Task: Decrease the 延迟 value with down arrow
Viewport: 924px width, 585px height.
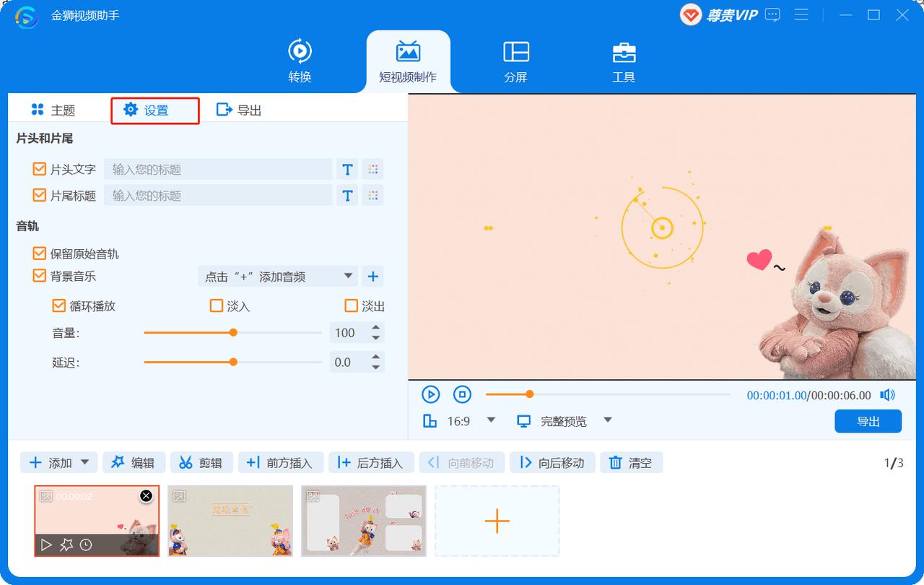Action: [376, 367]
